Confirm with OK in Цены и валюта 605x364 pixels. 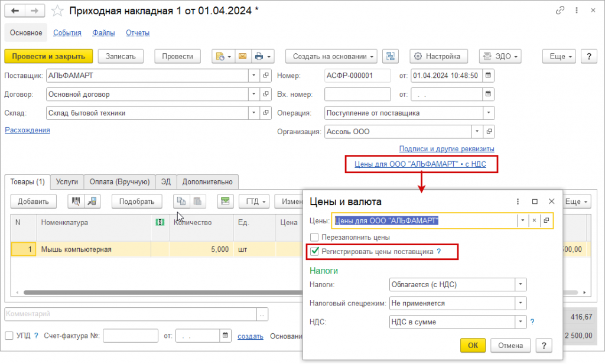473,346
